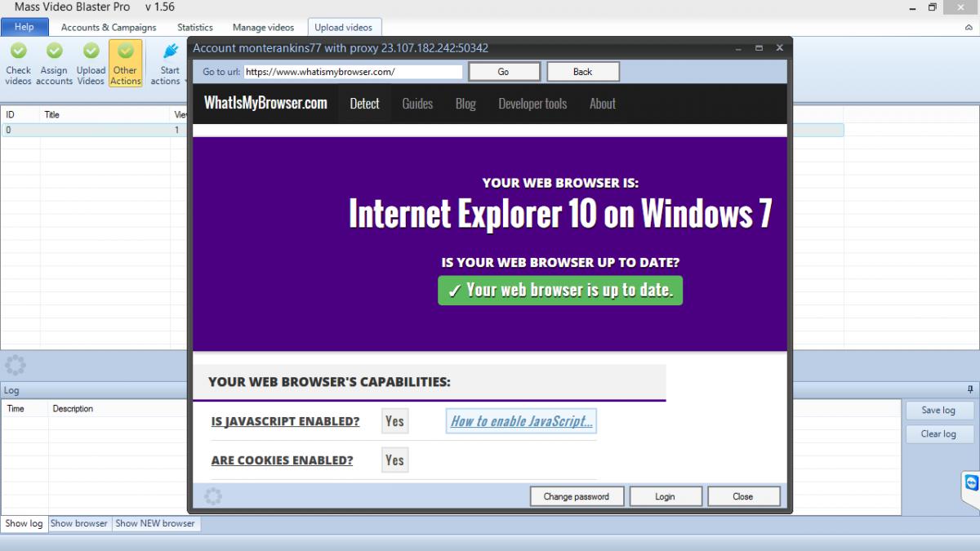Close account dialog with title bar X
The height and width of the screenshot is (551, 980).
click(779, 48)
